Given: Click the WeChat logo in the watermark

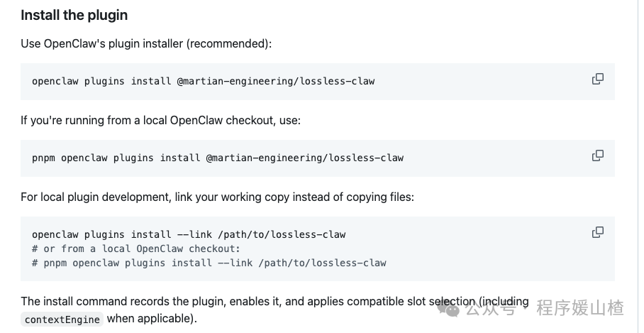Looking at the screenshot, I should 448,308.
